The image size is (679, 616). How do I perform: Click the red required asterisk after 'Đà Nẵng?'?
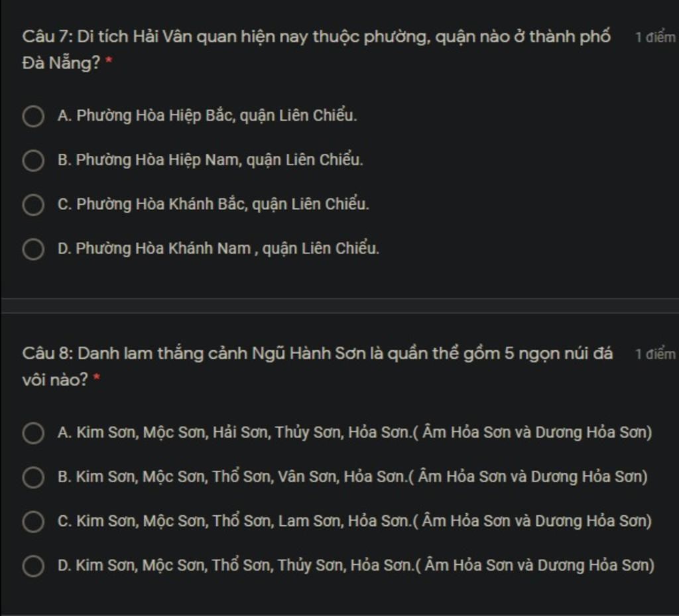[109, 62]
